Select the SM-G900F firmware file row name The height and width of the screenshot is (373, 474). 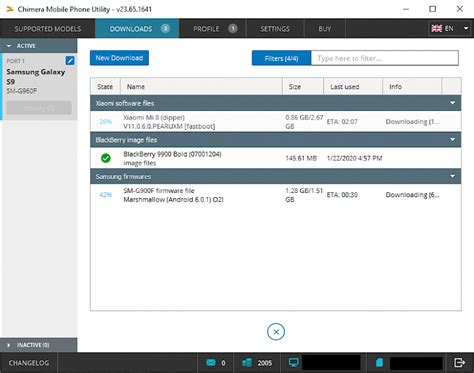coord(173,195)
